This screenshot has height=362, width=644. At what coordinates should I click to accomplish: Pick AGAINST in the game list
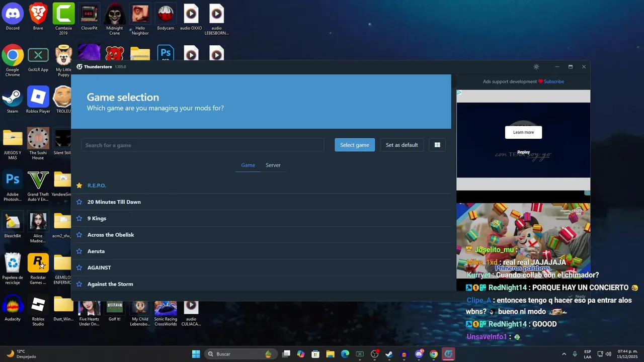99,268
